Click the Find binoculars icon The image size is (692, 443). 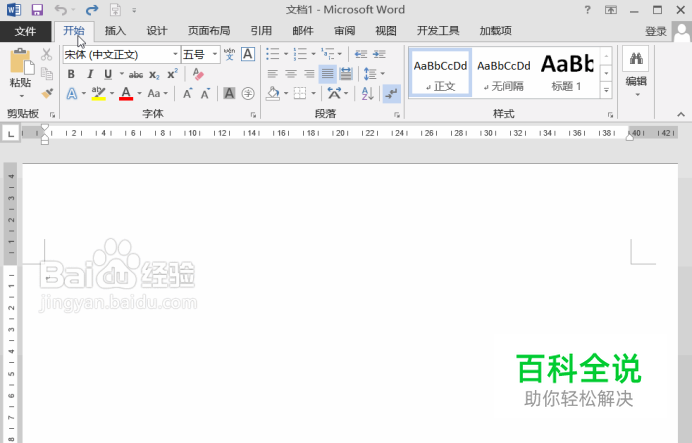coord(636,59)
